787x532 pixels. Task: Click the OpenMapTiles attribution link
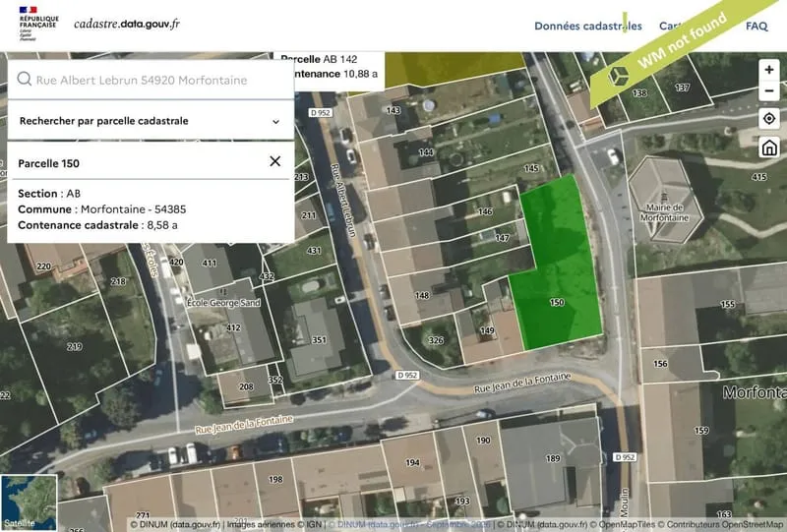(623, 525)
